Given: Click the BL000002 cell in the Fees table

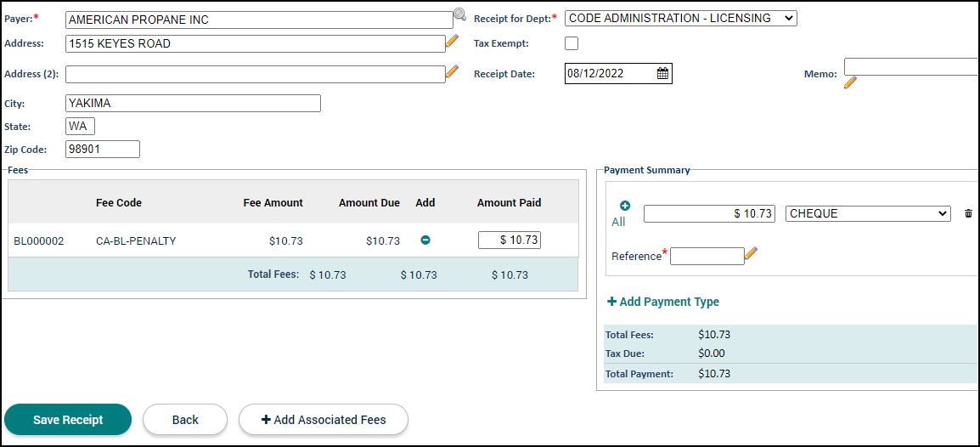Looking at the screenshot, I should pyautogui.click(x=39, y=240).
